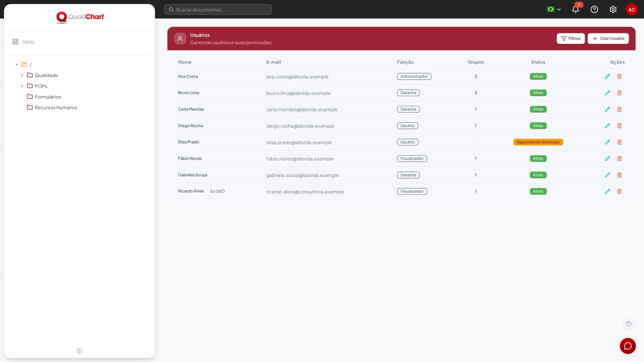This screenshot has height=362, width=644.
Task: Click the Filtros button
Action: pyautogui.click(x=571, y=39)
